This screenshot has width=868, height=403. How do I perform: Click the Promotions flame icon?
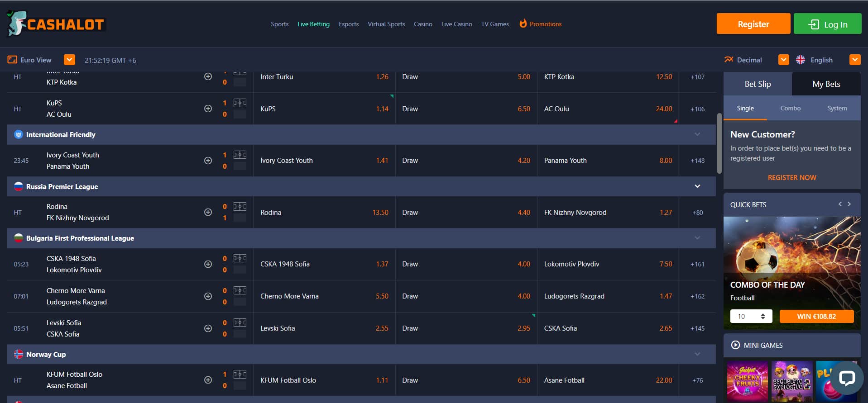click(523, 23)
